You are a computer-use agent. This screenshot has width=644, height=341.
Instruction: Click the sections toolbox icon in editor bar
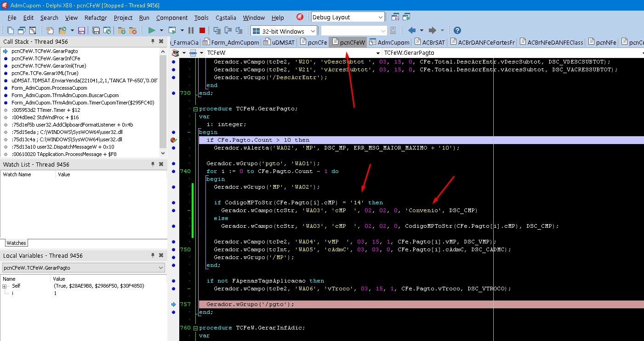click(x=176, y=53)
